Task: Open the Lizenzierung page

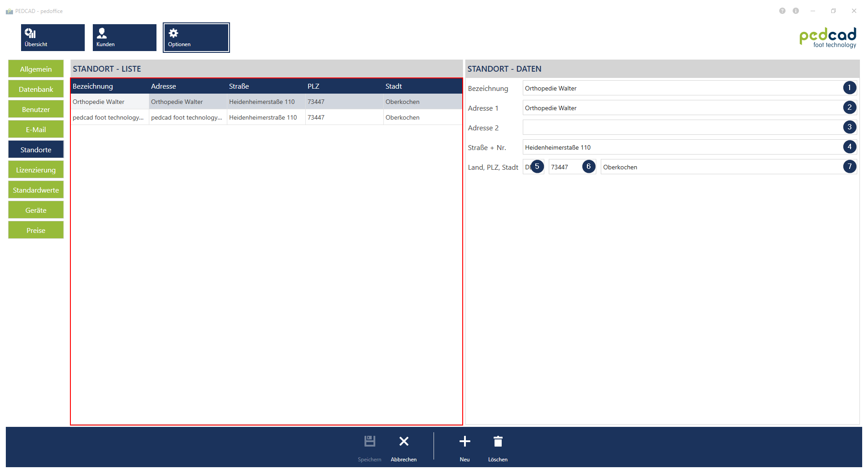Action: [36, 170]
